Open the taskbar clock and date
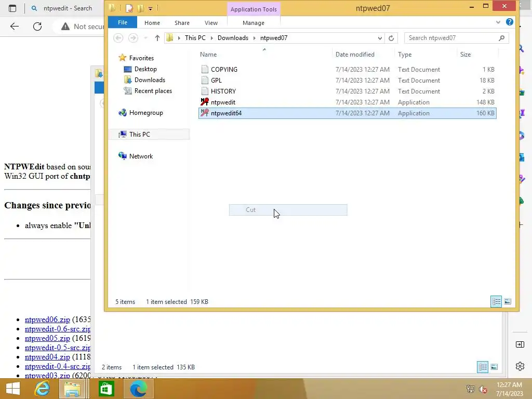This screenshot has width=532, height=399. click(x=509, y=389)
